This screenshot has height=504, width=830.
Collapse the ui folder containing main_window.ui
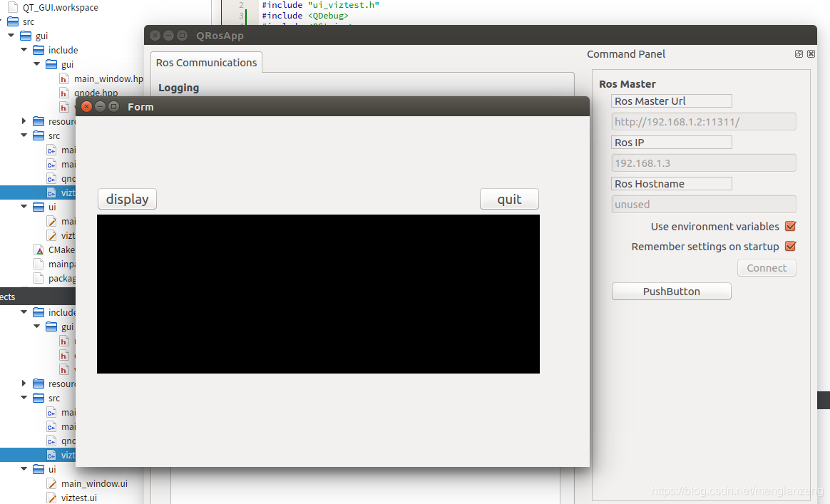[24, 469]
